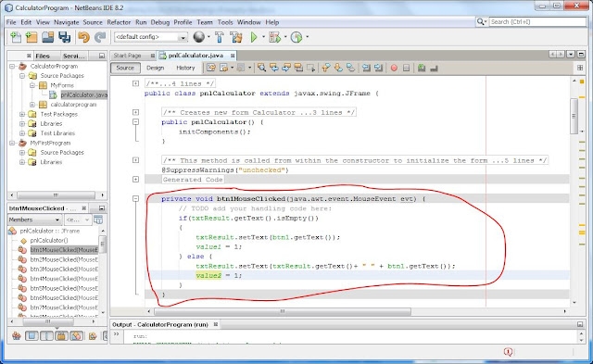Click the Profile Project clock icon
The width and height of the screenshot is (593, 364).
point(296,37)
